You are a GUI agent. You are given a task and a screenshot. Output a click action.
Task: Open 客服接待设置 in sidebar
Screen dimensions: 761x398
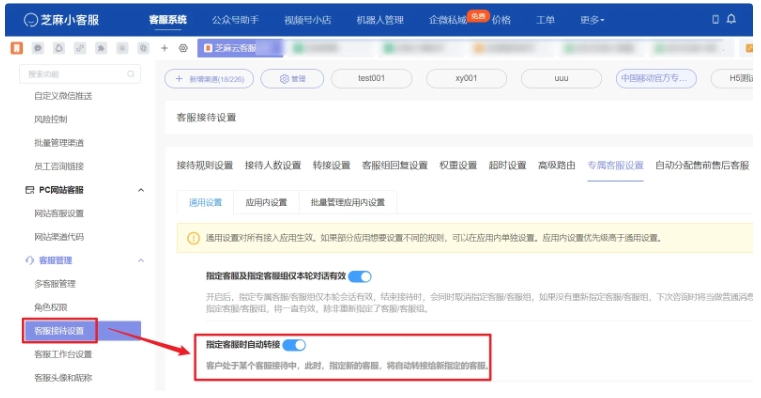click(82, 331)
